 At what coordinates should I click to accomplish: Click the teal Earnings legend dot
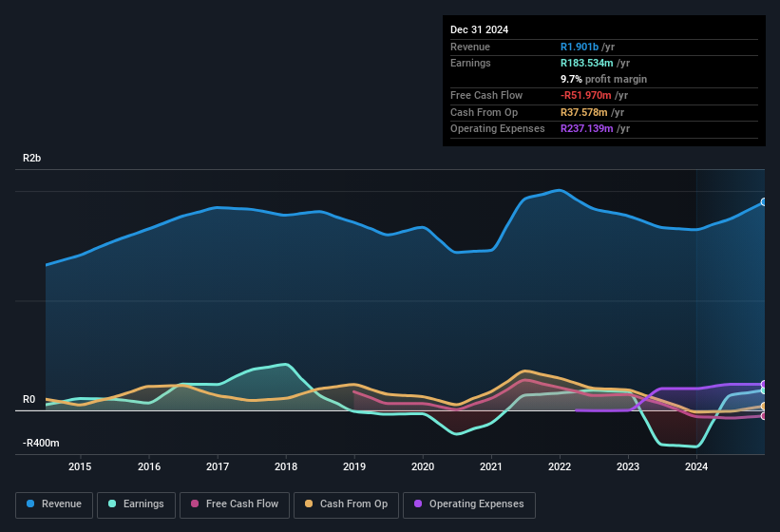tap(112, 503)
